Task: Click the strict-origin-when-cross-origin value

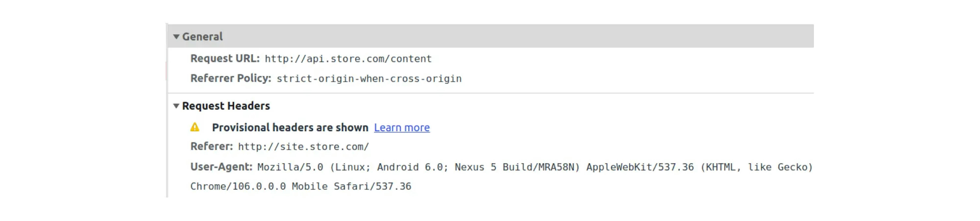Action: click(x=369, y=79)
